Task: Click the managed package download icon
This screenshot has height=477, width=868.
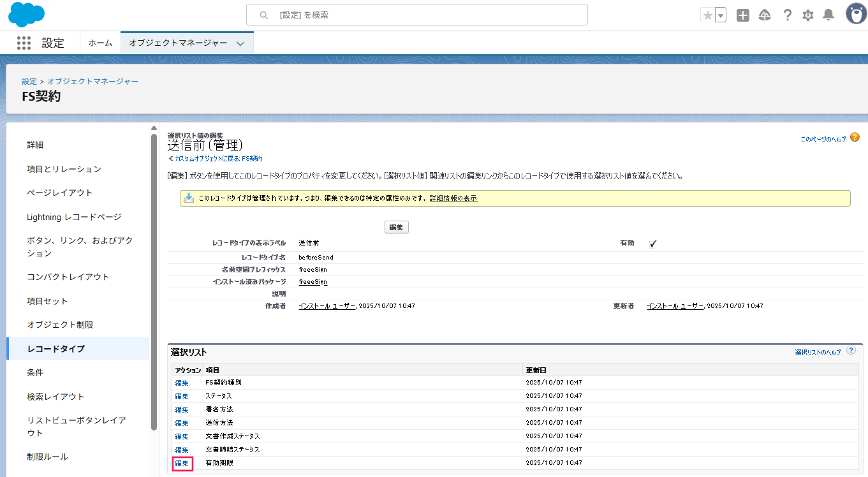Action: tap(189, 198)
